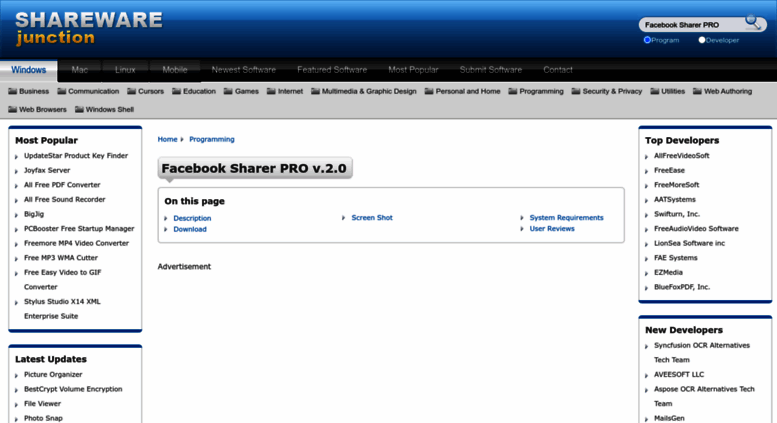Image resolution: width=777 pixels, height=423 pixels.
Task: Open Free MP3 WMA Cutter link
Action: pyautogui.click(x=61, y=258)
